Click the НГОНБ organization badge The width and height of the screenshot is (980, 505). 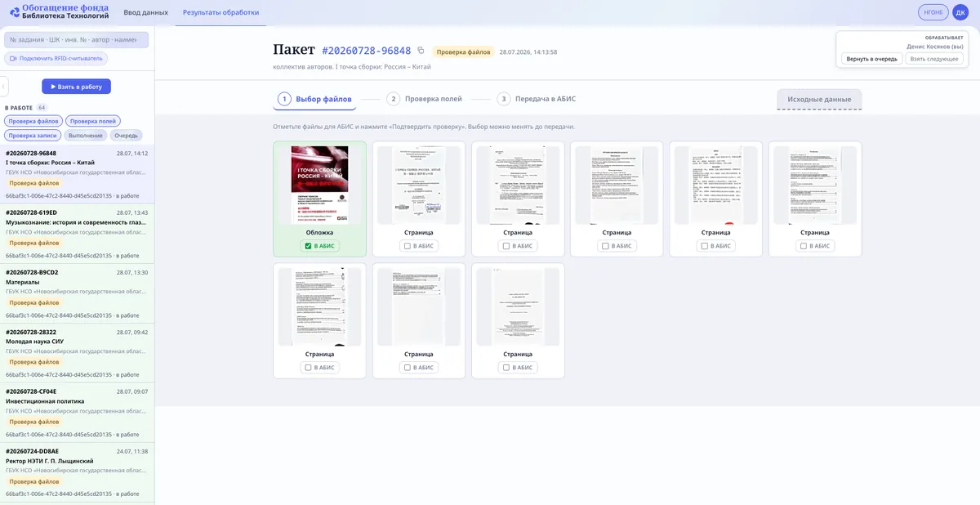(933, 12)
